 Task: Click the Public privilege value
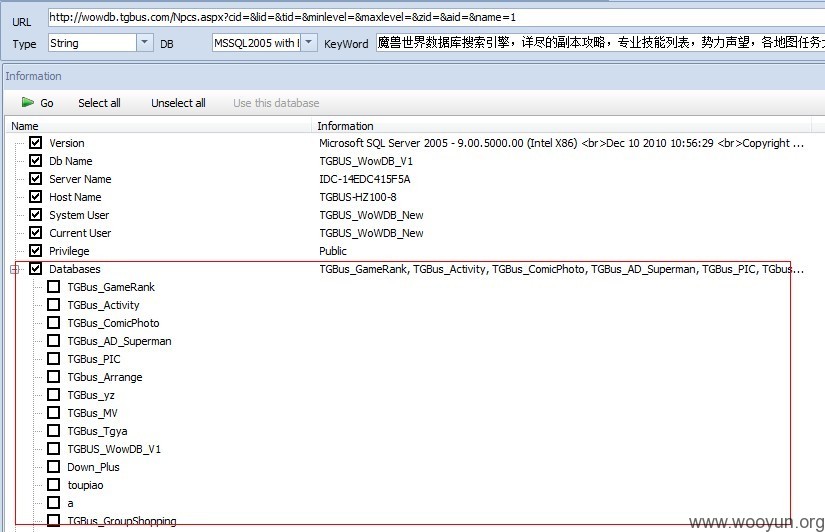333,251
